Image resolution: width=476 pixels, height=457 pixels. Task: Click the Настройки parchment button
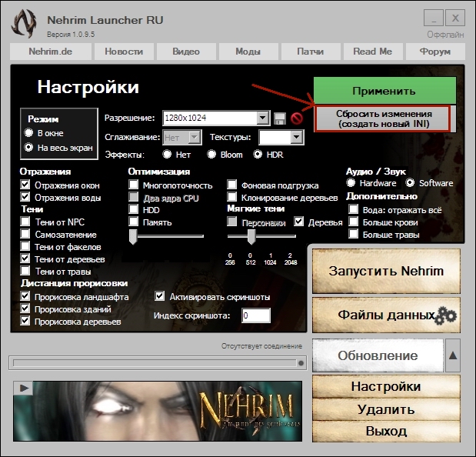pyautogui.click(x=386, y=386)
